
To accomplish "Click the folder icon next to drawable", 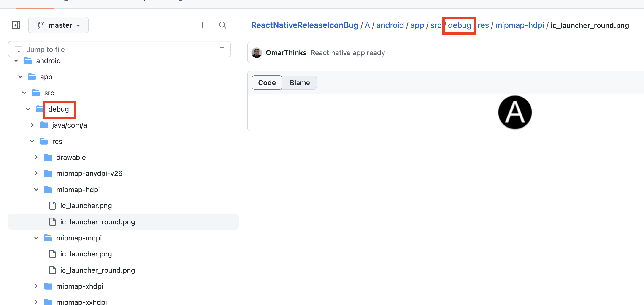I will pyautogui.click(x=48, y=157).
